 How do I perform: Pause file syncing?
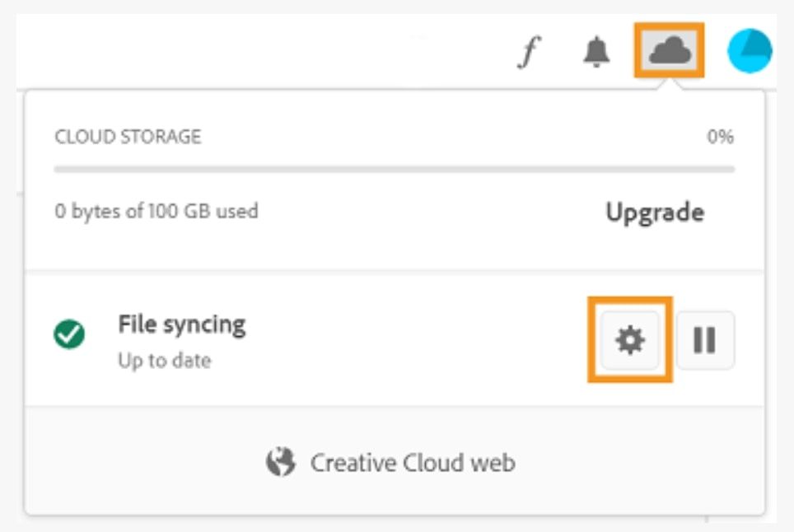(x=705, y=339)
